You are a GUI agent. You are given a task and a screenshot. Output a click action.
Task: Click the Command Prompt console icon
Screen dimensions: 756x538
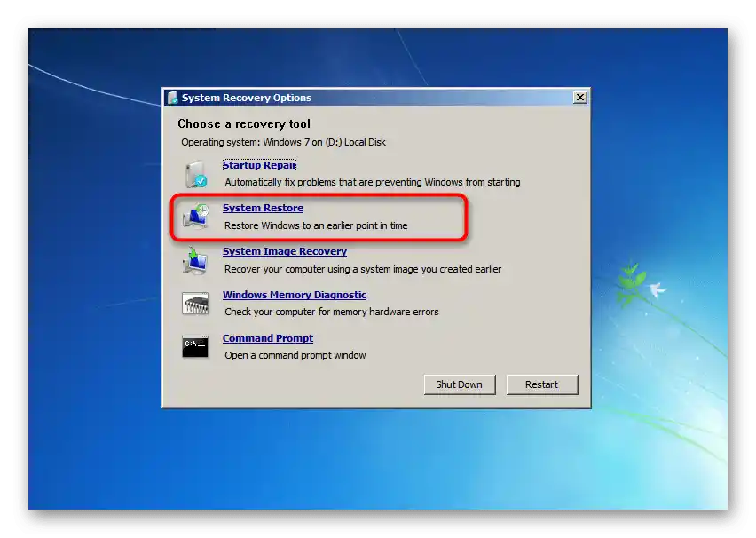pyautogui.click(x=195, y=346)
